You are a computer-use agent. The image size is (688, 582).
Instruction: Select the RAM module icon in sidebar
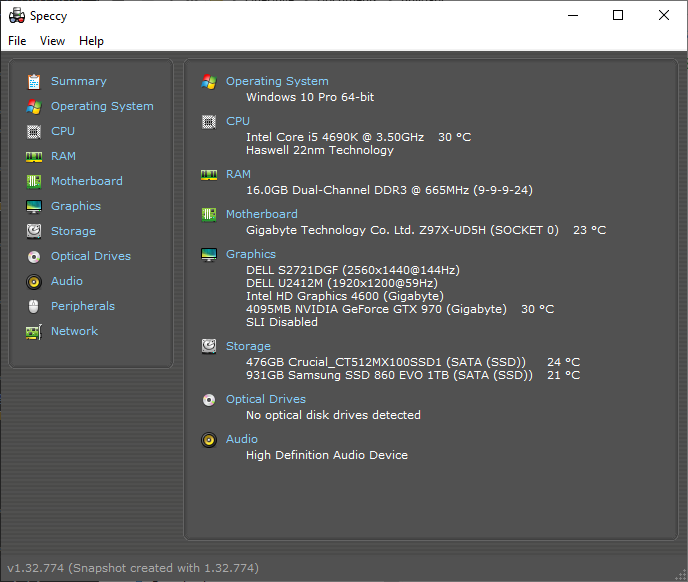click(x=34, y=156)
